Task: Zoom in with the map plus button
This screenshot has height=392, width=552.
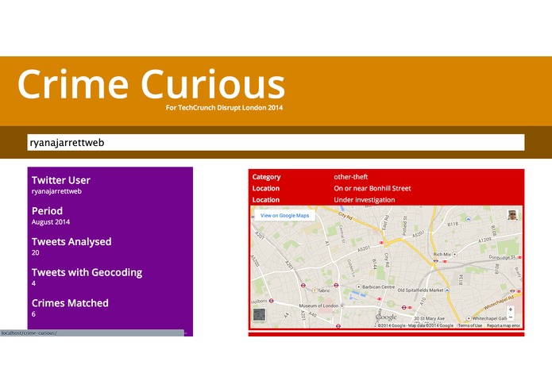Action: tap(511, 309)
